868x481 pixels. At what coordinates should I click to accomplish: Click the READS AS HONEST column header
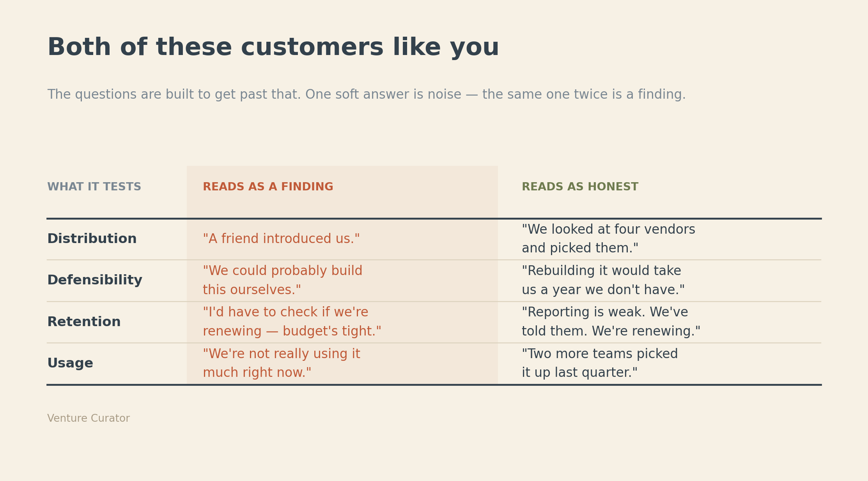(x=580, y=187)
